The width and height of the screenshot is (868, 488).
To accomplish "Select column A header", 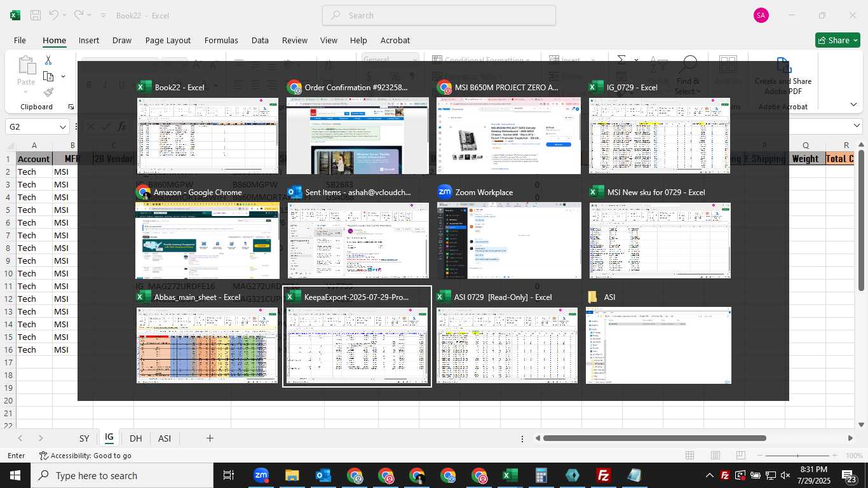I will pos(34,146).
